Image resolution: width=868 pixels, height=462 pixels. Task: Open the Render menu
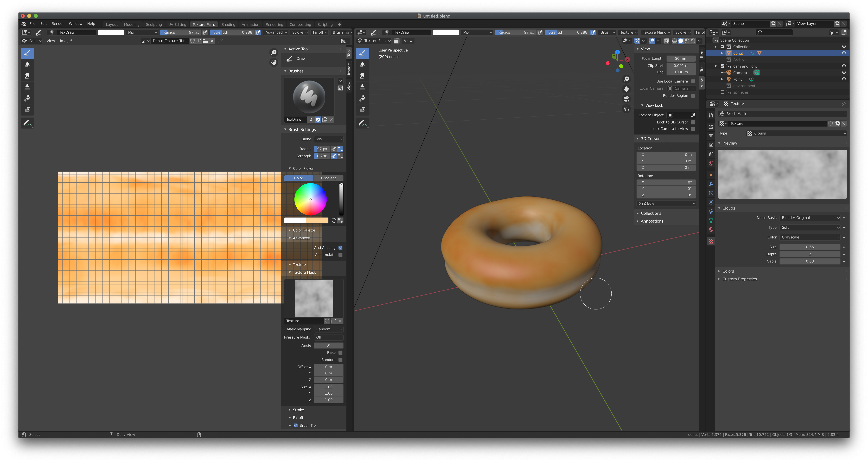pos(58,24)
